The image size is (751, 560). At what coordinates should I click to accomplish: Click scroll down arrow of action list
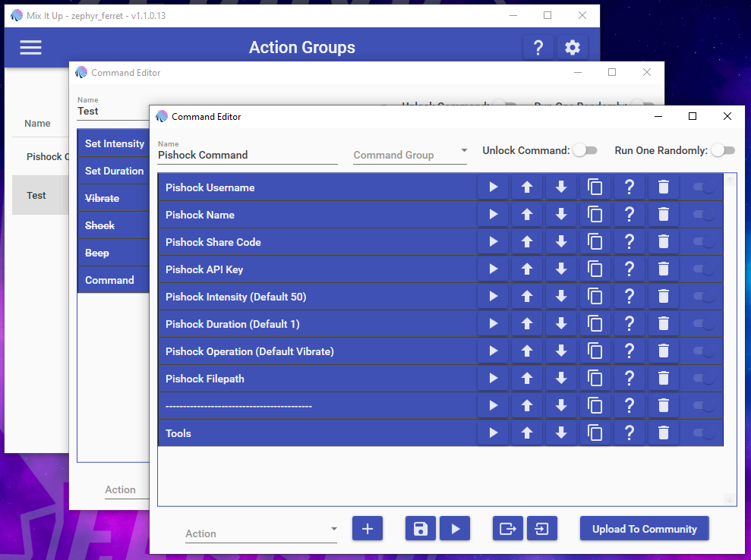click(730, 499)
